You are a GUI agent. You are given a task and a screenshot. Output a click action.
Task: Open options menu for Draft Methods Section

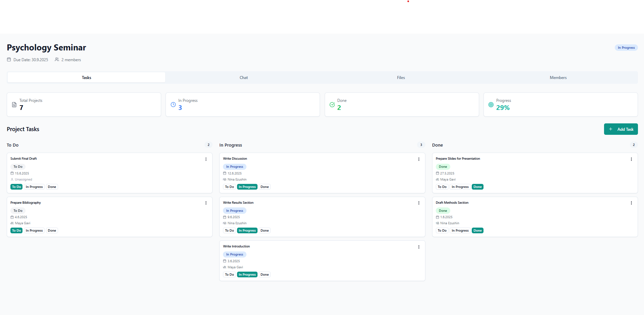click(x=631, y=203)
